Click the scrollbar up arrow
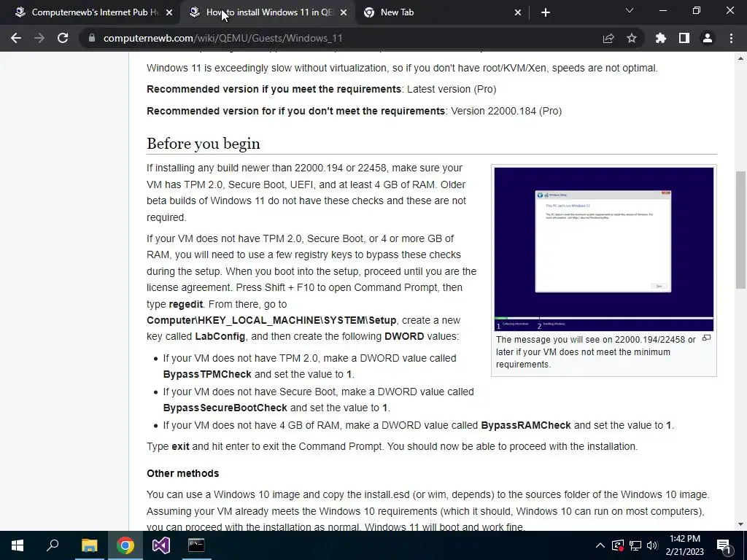 [x=740, y=58]
